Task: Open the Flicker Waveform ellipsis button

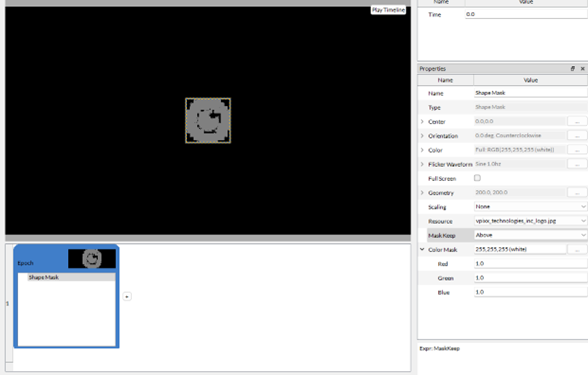Action: 577,164
